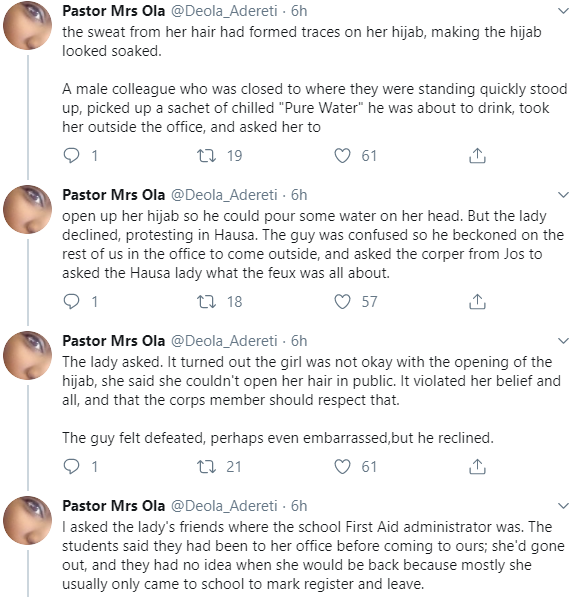The width and height of the screenshot is (584, 597).
Task: Share the tweet about the hijab violating her belief
Action: tap(477, 466)
